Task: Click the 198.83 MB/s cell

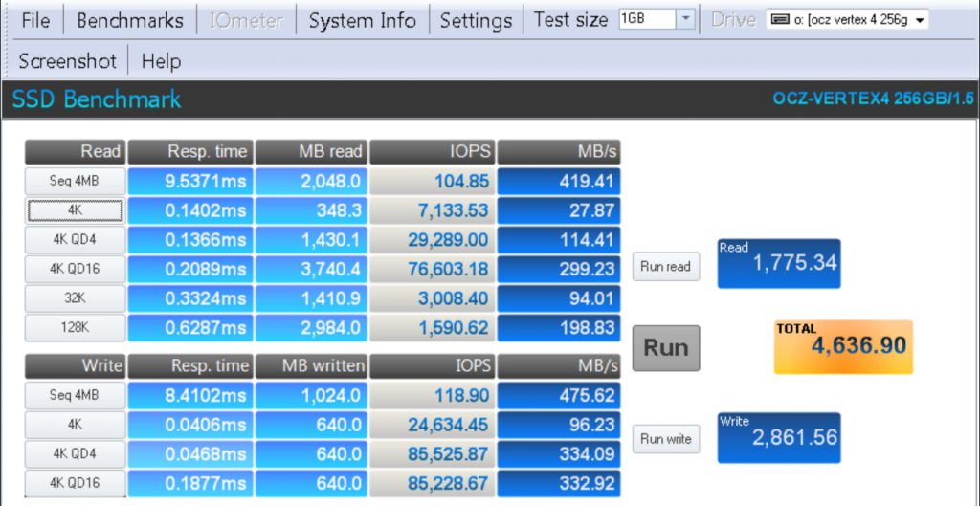Action: pyautogui.click(x=559, y=328)
